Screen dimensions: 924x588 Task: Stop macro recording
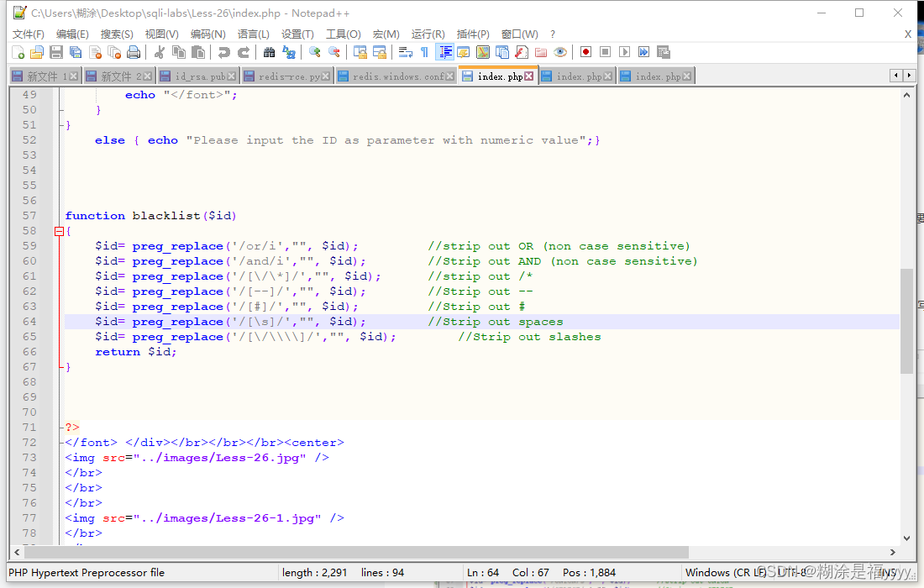(x=605, y=52)
